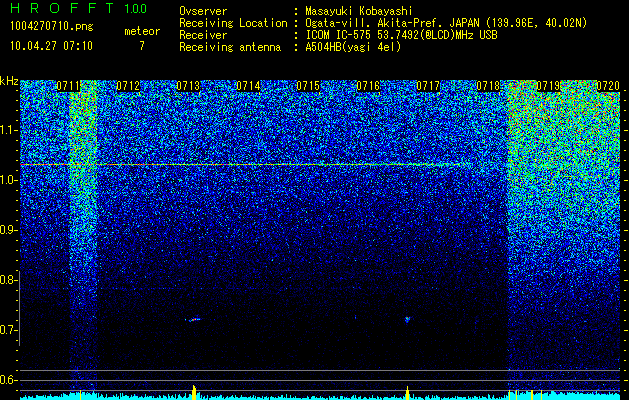The width and height of the screenshot is (629, 400).
Task: Click the meteor echo near 0717
Action: pyautogui.click(x=408, y=319)
